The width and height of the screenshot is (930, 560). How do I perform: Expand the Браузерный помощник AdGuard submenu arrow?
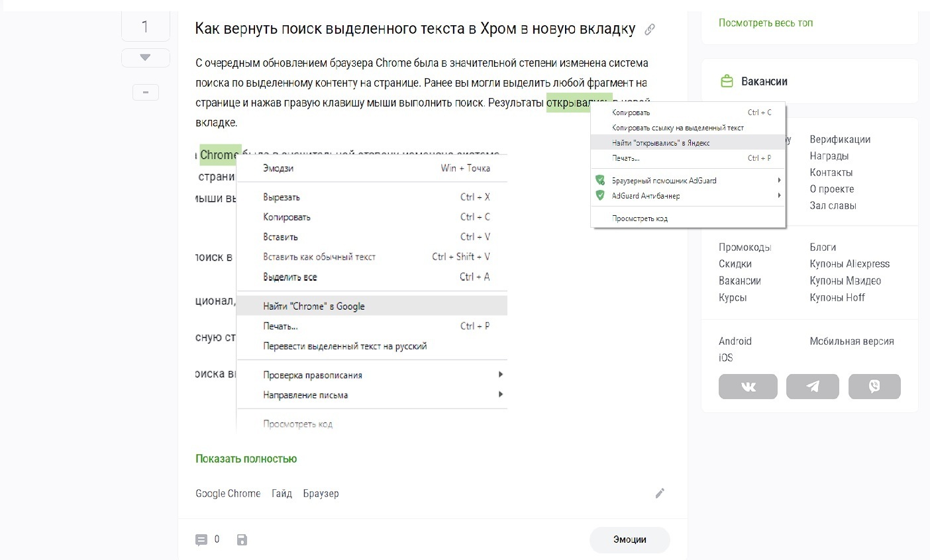tap(779, 180)
